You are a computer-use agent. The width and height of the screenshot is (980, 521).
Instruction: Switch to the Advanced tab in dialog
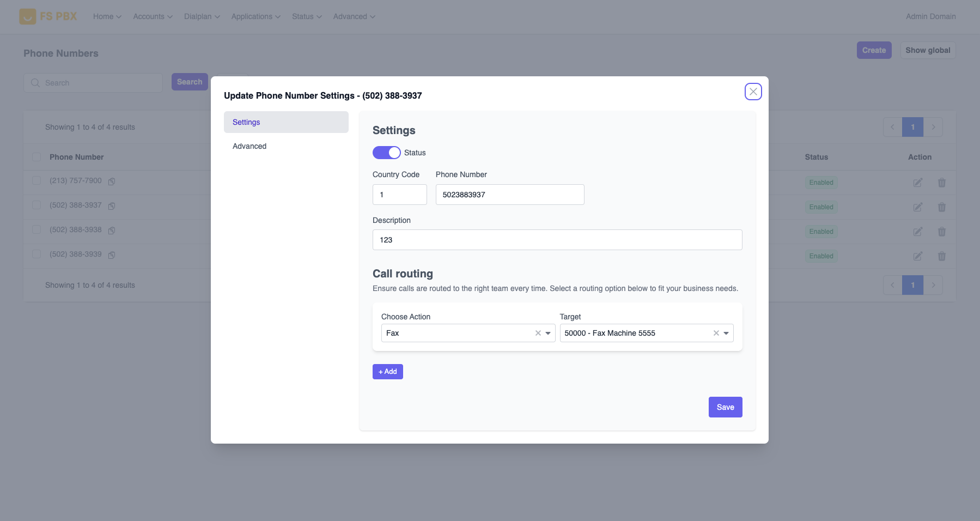point(249,146)
